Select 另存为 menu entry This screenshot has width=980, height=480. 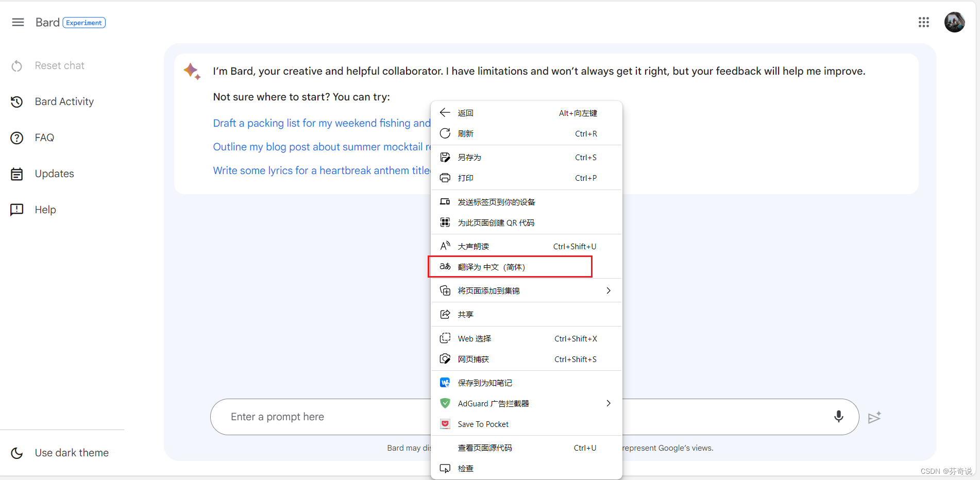[x=526, y=157]
